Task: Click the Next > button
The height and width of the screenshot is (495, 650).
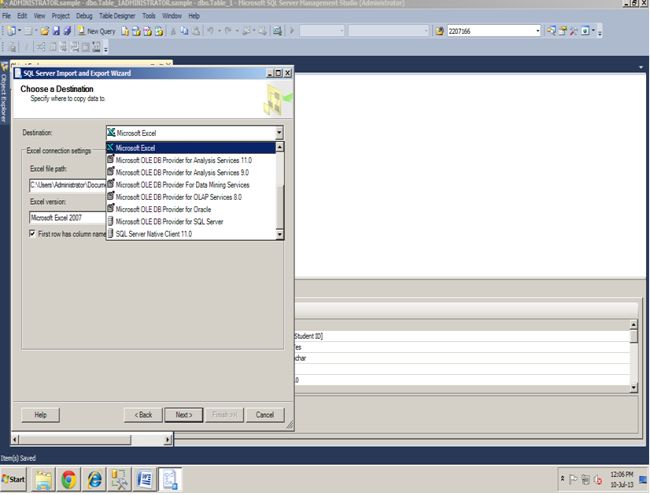Action: pos(184,415)
